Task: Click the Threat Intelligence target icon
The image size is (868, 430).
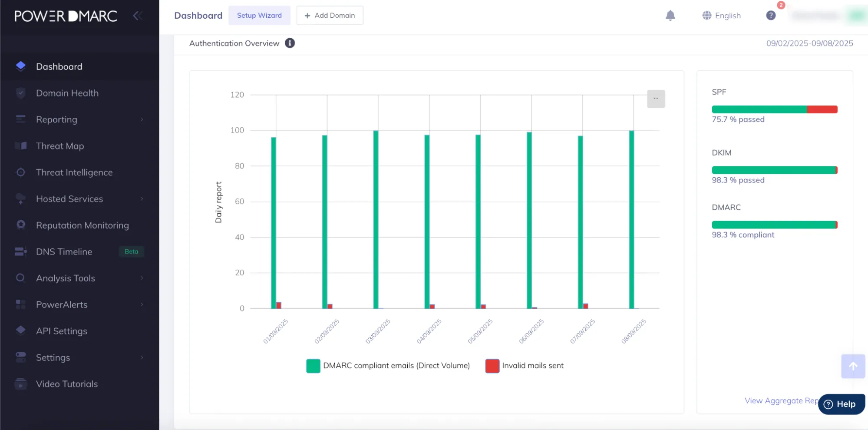Action: [x=20, y=172]
